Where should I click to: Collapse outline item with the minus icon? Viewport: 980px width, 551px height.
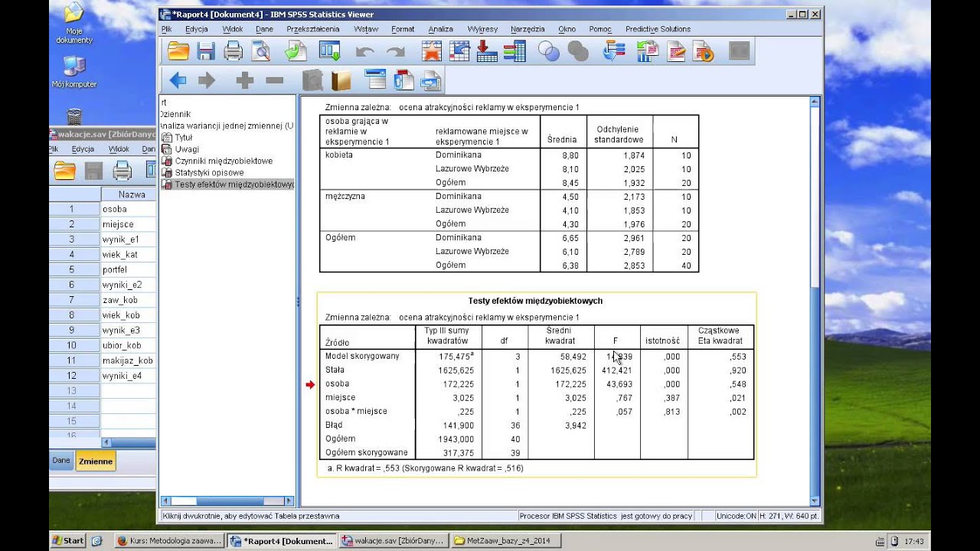point(274,80)
